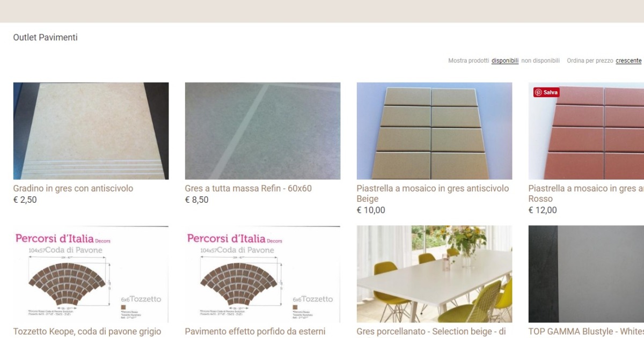Open 'Tozzetto Keope, coda di pavone grigio' link
The height and width of the screenshot is (338, 644).
pos(87,332)
